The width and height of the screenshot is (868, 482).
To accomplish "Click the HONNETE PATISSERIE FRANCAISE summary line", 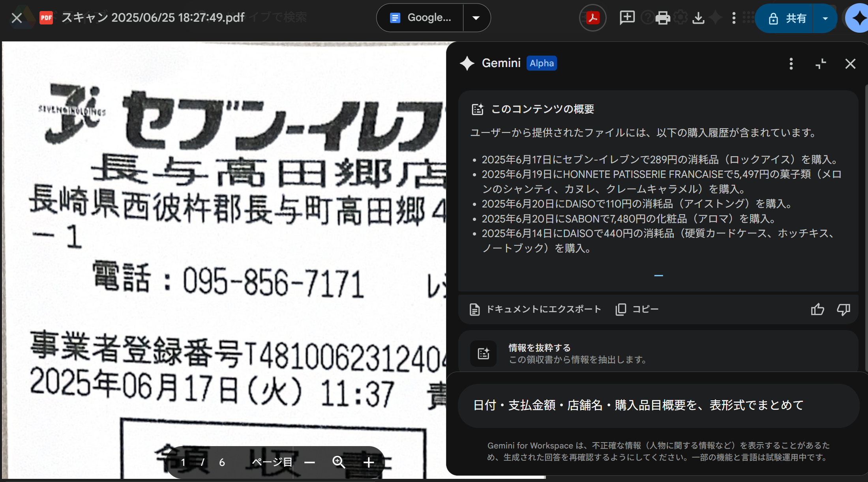I will pyautogui.click(x=662, y=182).
